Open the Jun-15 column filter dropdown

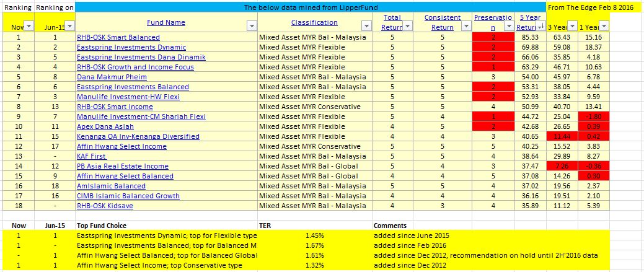[70, 26]
